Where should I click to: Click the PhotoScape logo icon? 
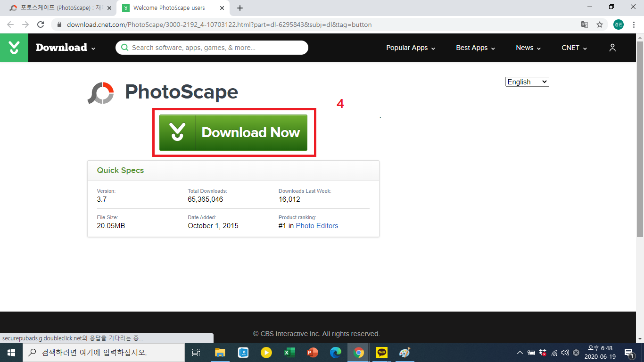100,93
